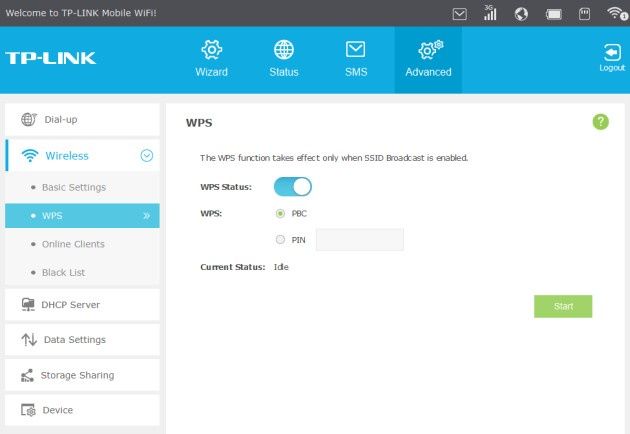Open the Advanced gears icon
This screenshot has width=630, height=434.
coord(430,49)
